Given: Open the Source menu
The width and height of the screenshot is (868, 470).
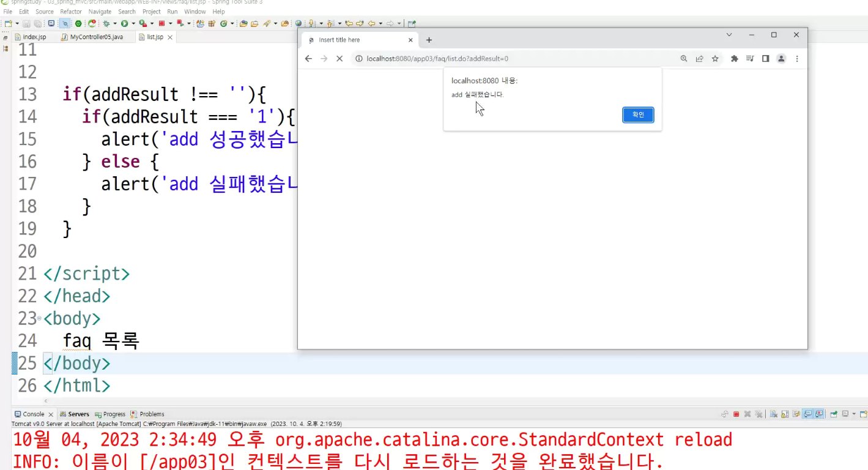Looking at the screenshot, I should coord(45,12).
